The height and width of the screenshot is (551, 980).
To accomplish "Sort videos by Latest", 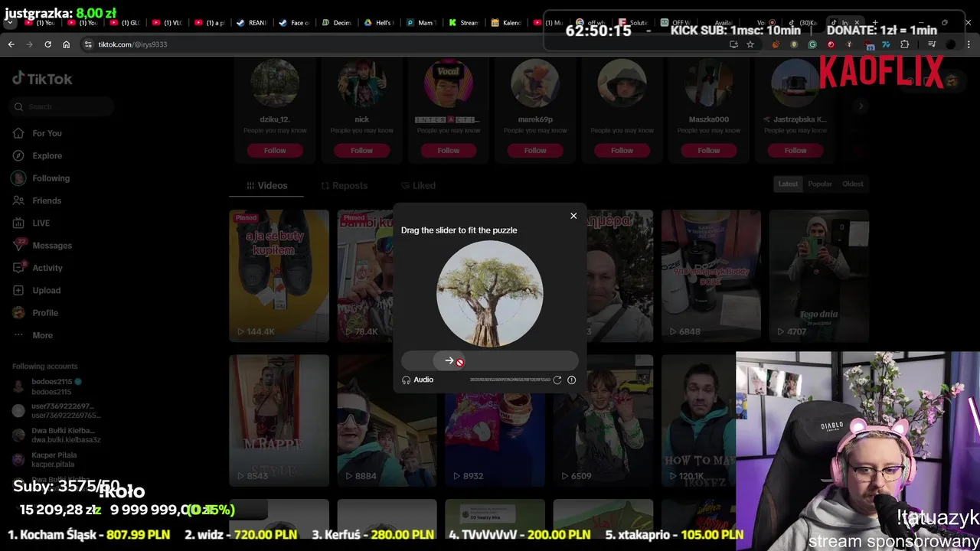I will (x=788, y=184).
